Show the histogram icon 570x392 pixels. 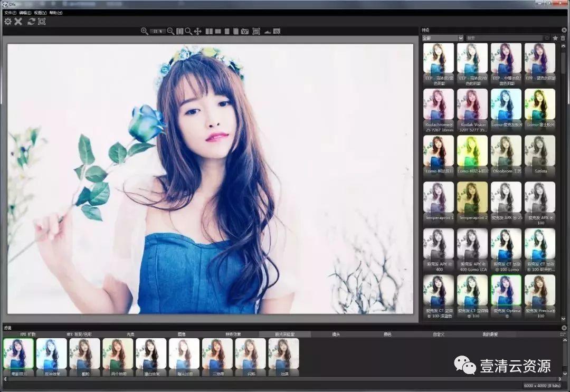(268, 32)
